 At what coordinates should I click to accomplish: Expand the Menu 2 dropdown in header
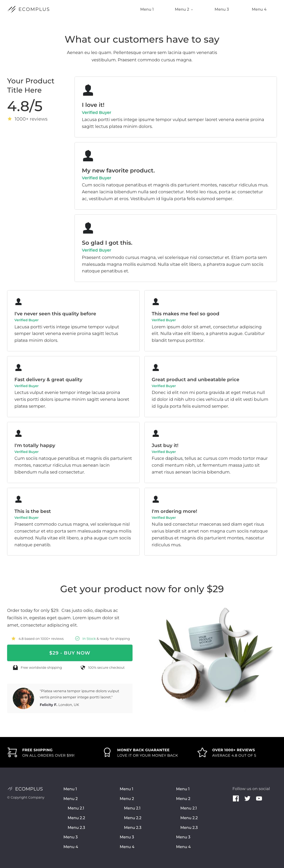click(184, 9)
